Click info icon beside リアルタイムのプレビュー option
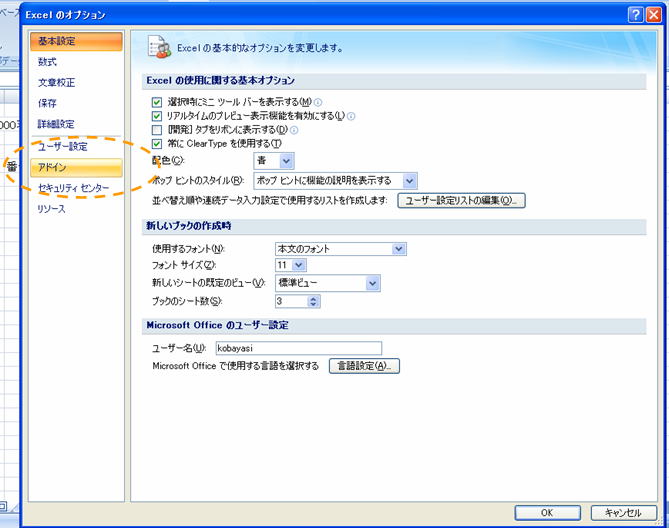The width and height of the screenshot is (669, 528). [x=351, y=116]
